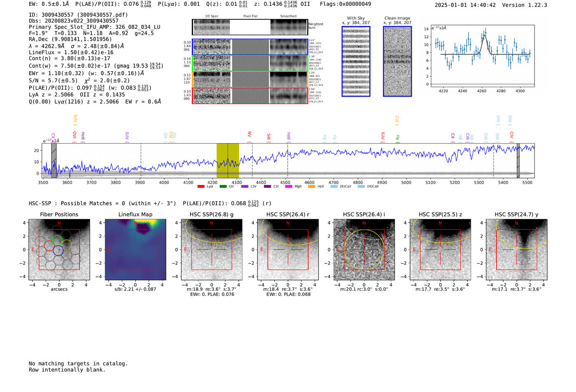576x392 pixels.
Task: Click the (K)CaII legend swatch
Action: point(334,186)
